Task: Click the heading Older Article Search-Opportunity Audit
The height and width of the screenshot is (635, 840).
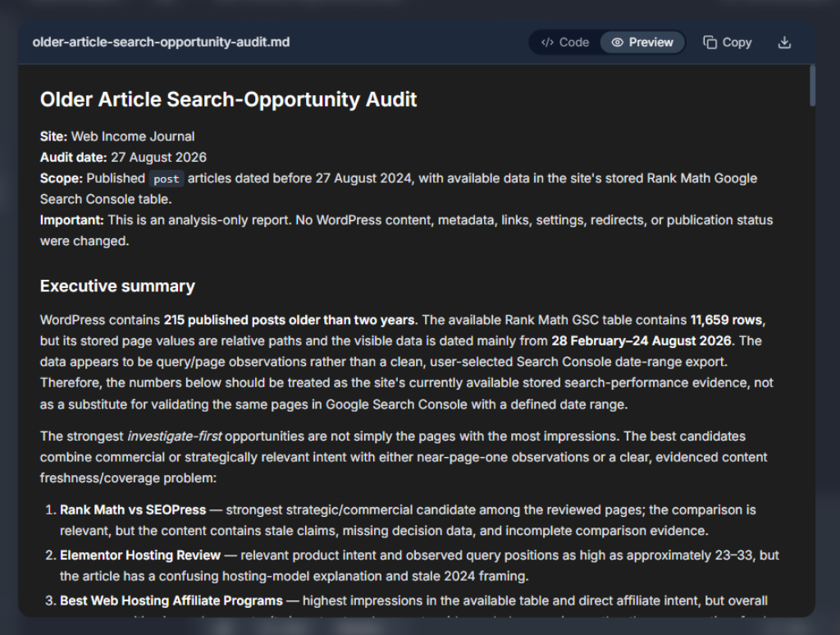Action: point(228,99)
